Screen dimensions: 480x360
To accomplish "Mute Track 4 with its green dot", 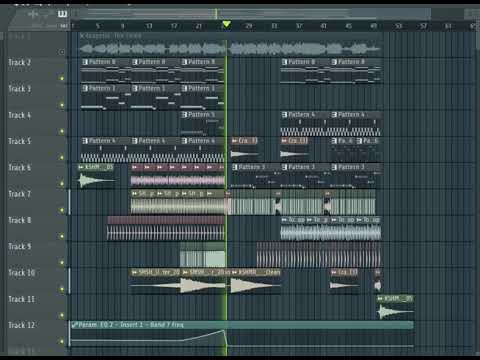I will [62, 131].
